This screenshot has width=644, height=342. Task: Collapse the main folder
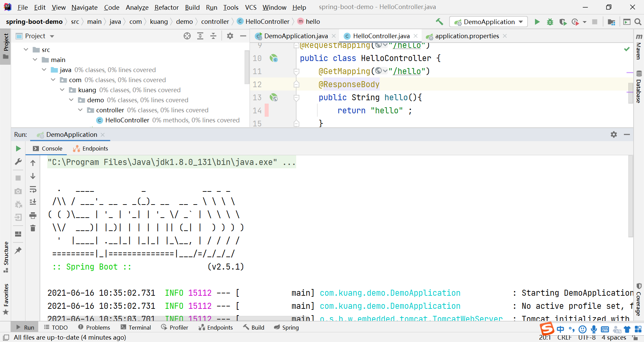point(35,60)
